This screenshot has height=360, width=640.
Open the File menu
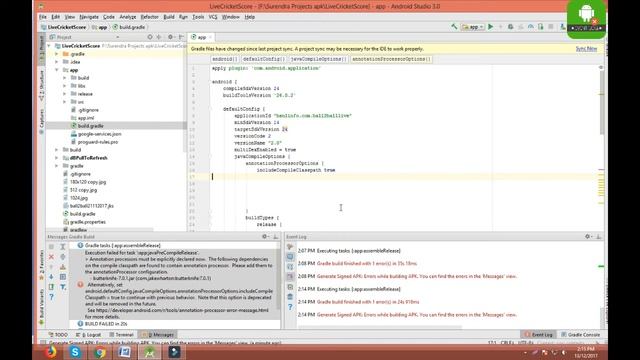pos(43,17)
